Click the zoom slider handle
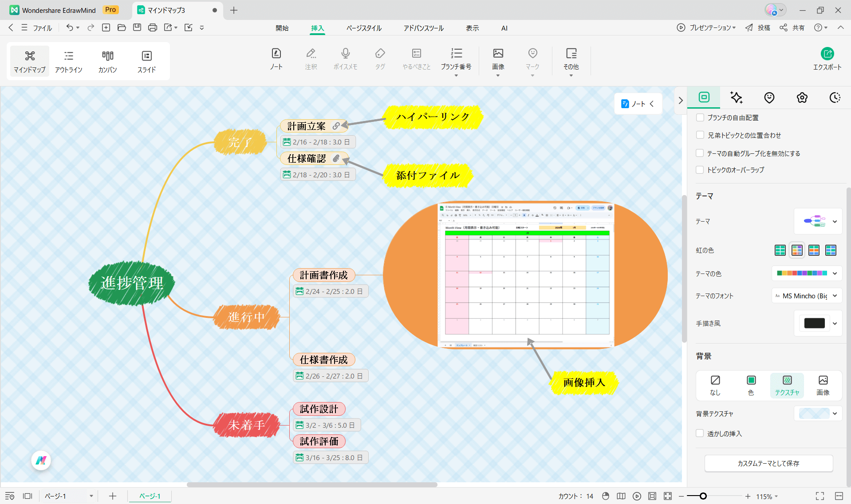851x504 pixels. [703, 496]
